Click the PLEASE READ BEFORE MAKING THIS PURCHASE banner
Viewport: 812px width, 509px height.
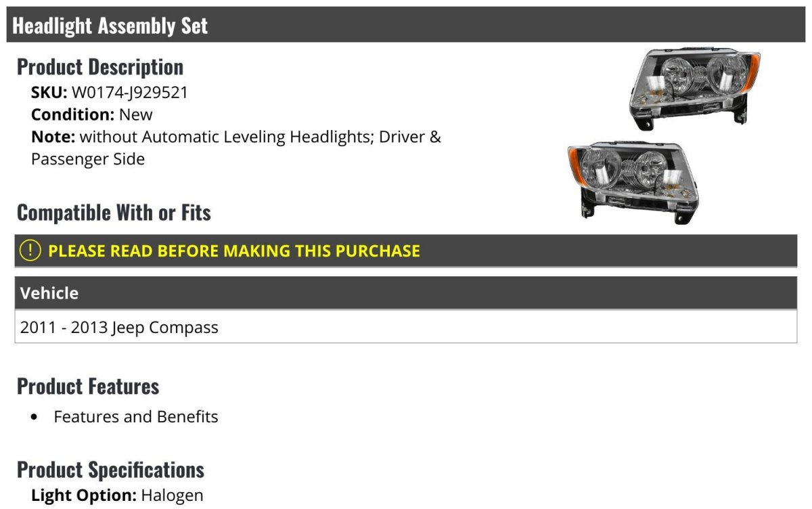234,251
